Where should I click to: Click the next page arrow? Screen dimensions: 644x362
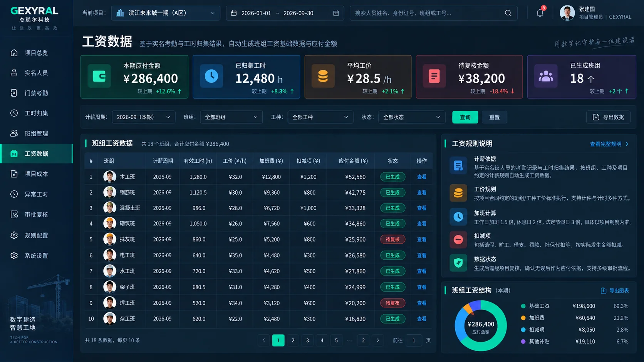pyautogui.click(x=378, y=340)
